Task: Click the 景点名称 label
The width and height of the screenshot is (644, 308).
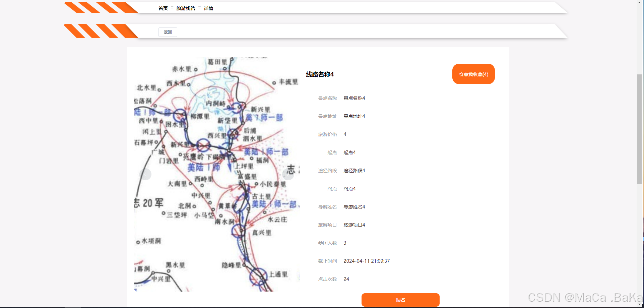Action: (327, 98)
